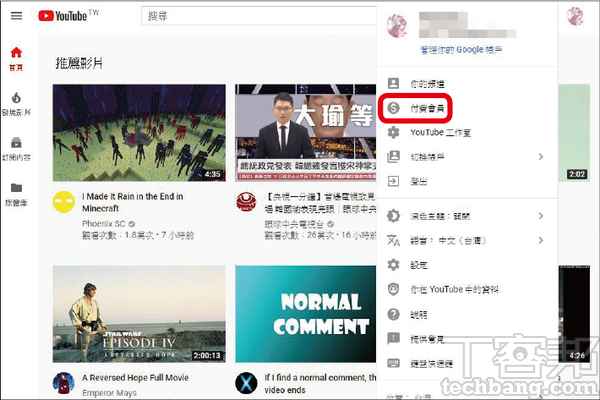Open 'A Reversed Hope Full Movie' title

[x=135, y=377]
